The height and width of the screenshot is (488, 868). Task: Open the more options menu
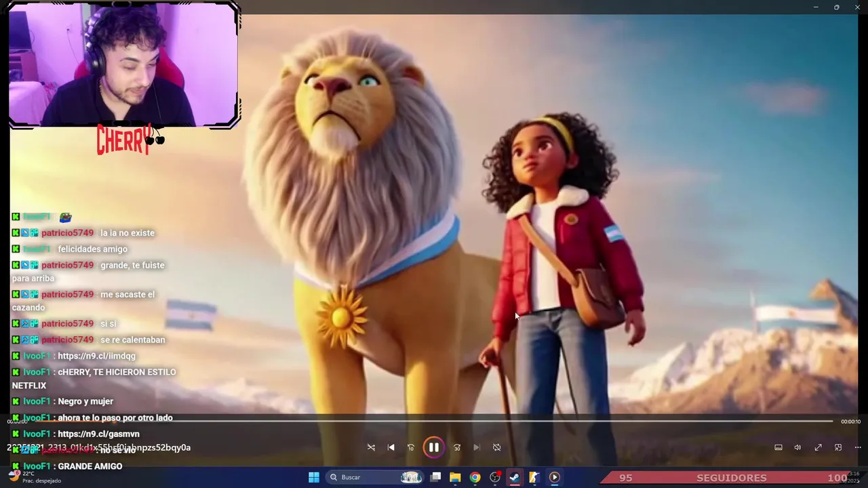858,447
